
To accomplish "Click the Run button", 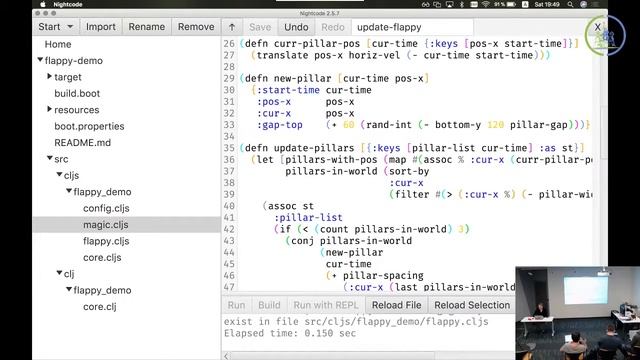I will (x=236, y=305).
